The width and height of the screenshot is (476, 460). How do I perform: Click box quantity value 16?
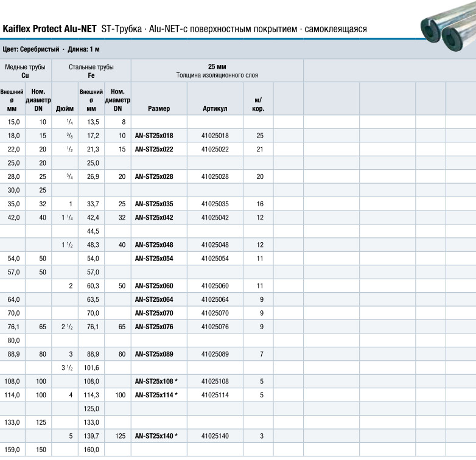pos(260,204)
